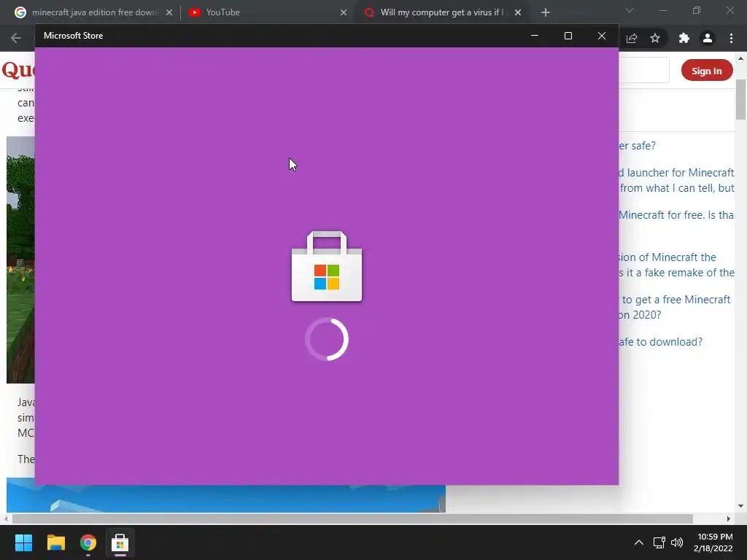
Task: Open Chrome extensions puzzle icon
Action: (x=684, y=38)
